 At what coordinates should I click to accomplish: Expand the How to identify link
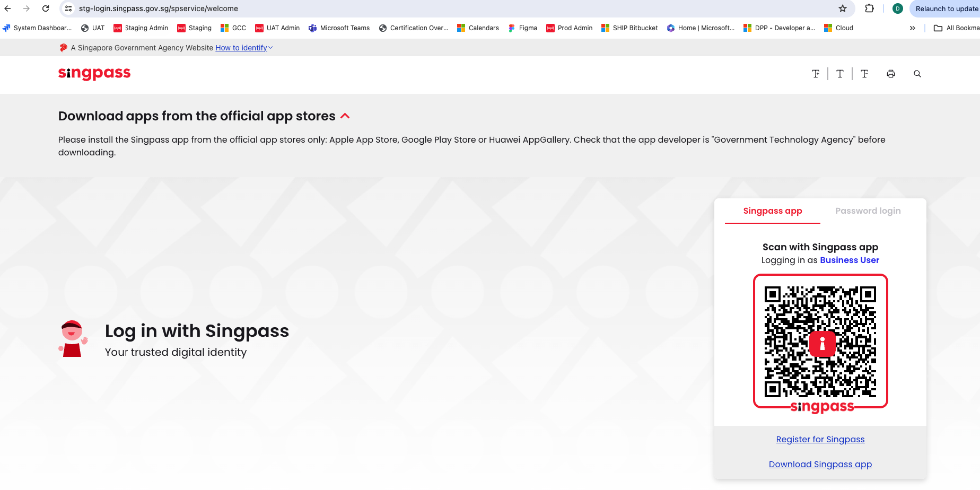[x=244, y=48]
